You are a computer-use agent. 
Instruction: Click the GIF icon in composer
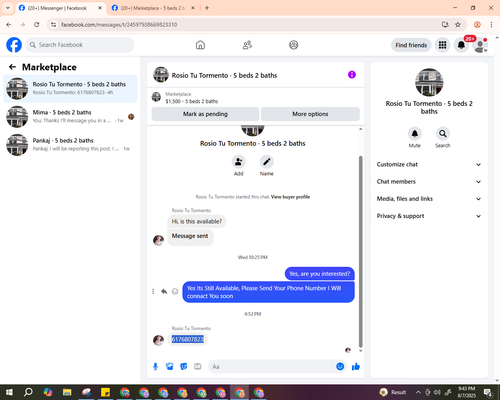coord(198,367)
